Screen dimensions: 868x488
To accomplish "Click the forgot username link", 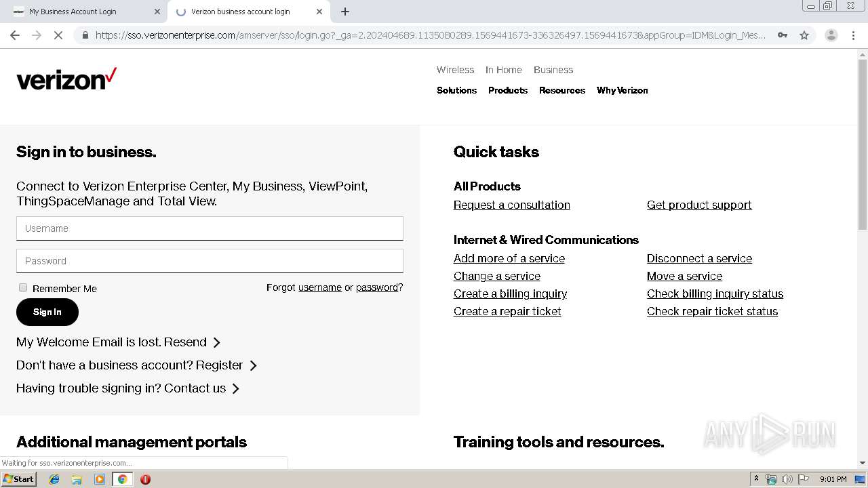I will tap(320, 287).
